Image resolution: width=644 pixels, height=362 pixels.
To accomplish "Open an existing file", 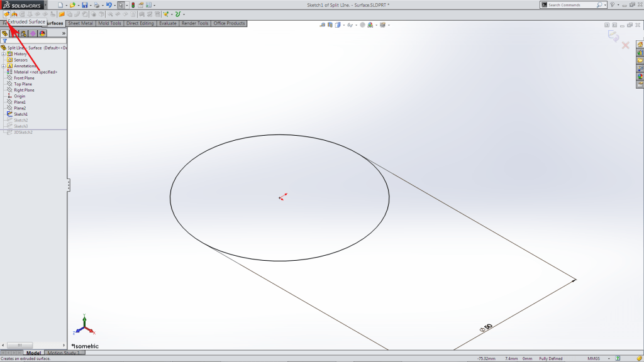I will [73, 5].
